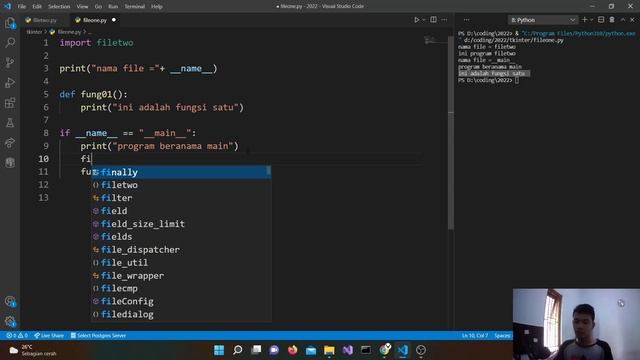Run the Python file with play button

pos(416,20)
